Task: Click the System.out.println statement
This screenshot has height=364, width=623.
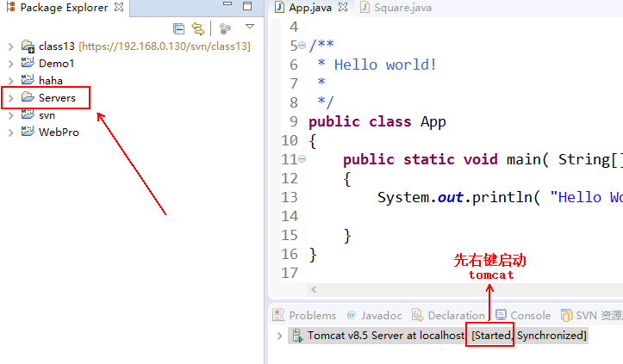Action: [x=500, y=197]
